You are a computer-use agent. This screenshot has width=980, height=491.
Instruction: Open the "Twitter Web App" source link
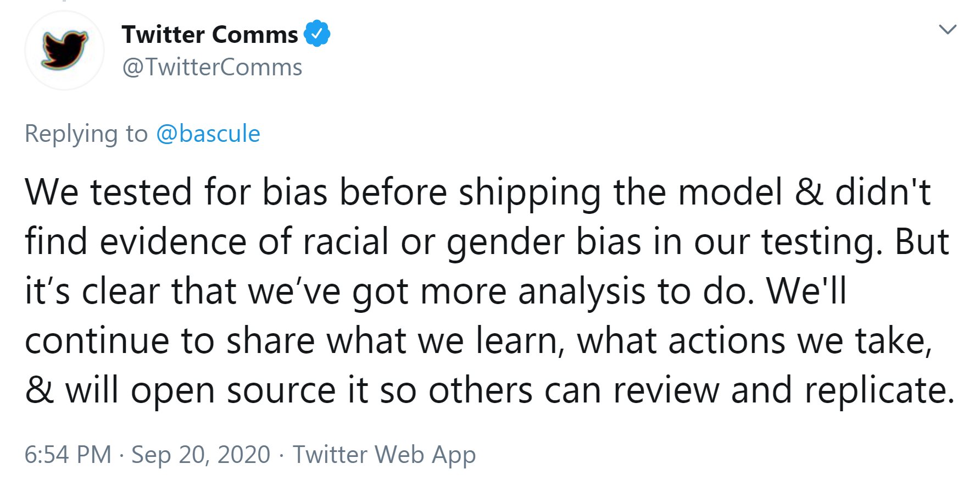tap(384, 455)
